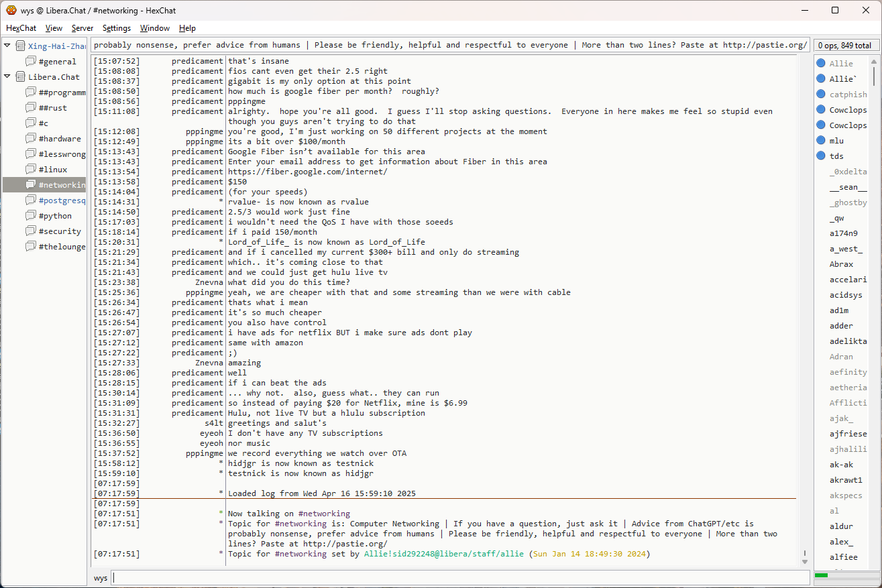The height and width of the screenshot is (588, 882).
Task: Click the #hardware channel icon
Action: point(30,139)
